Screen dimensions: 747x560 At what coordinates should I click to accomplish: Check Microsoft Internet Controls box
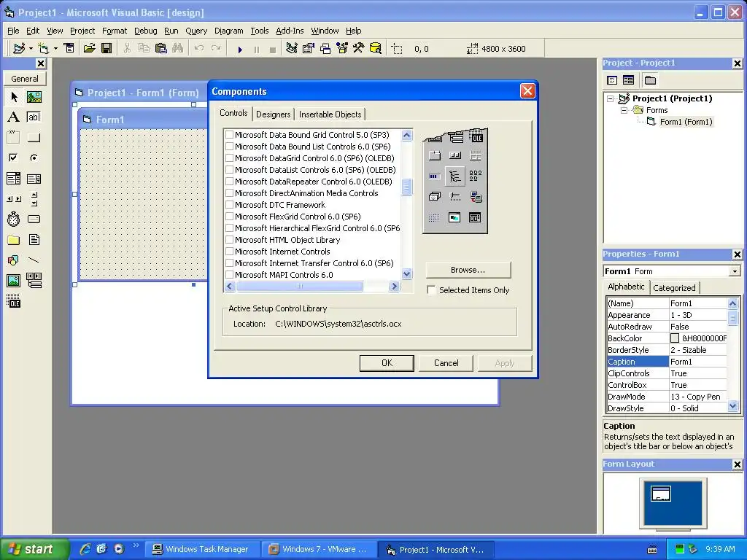(229, 252)
